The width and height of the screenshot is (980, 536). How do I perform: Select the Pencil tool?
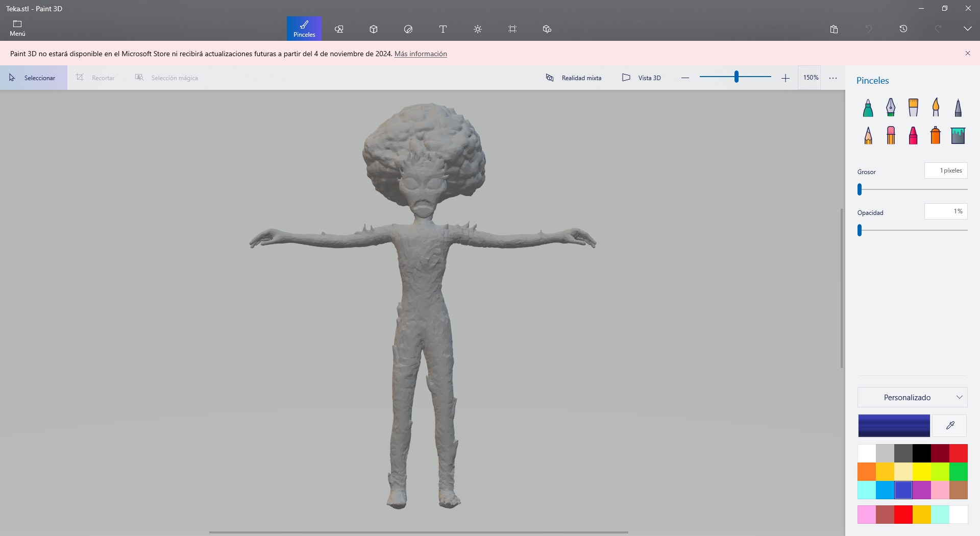pyautogui.click(x=868, y=135)
